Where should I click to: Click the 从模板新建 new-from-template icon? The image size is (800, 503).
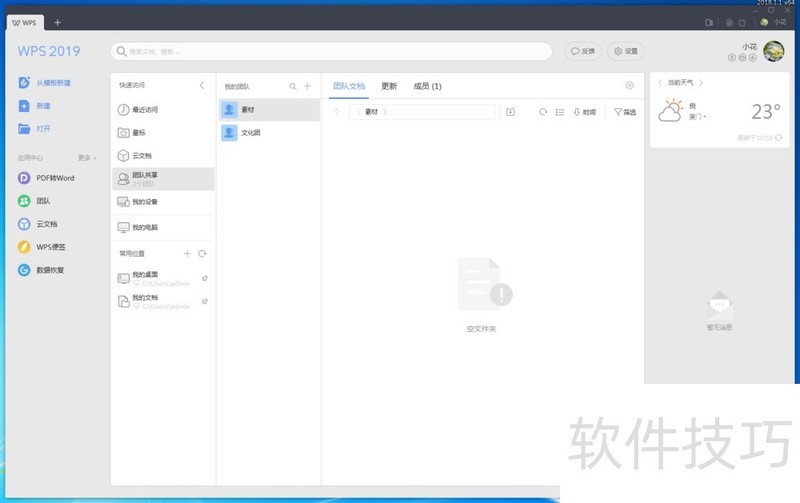(24, 82)
